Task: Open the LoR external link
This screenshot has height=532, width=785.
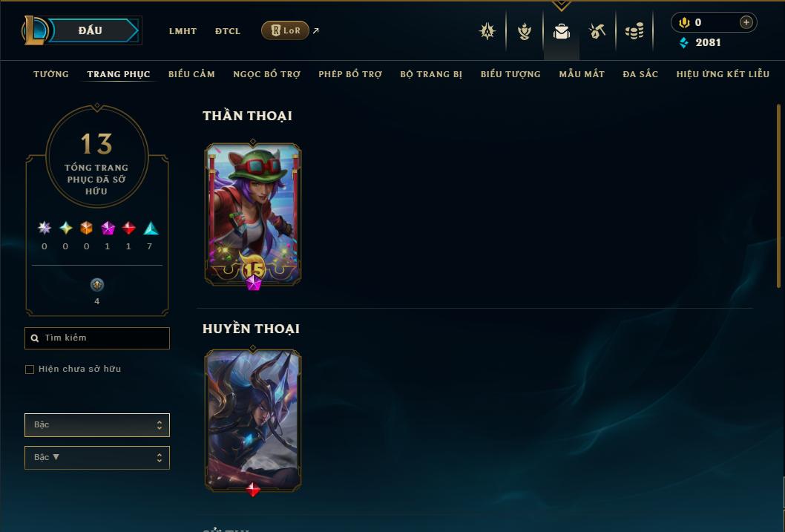Action: pyautogui.click(x=286, y=30)
